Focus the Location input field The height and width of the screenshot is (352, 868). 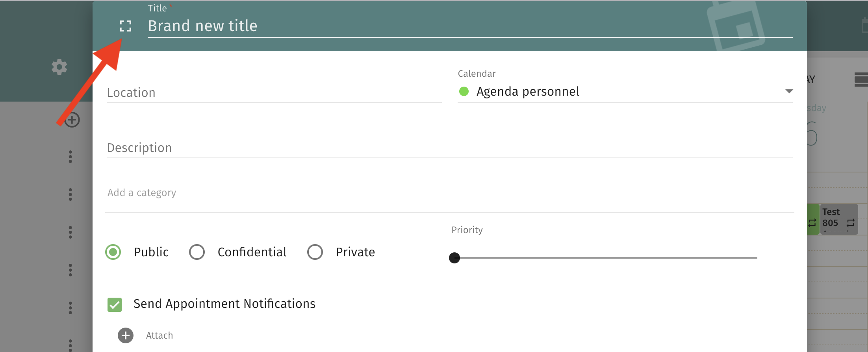coord(274,93)
